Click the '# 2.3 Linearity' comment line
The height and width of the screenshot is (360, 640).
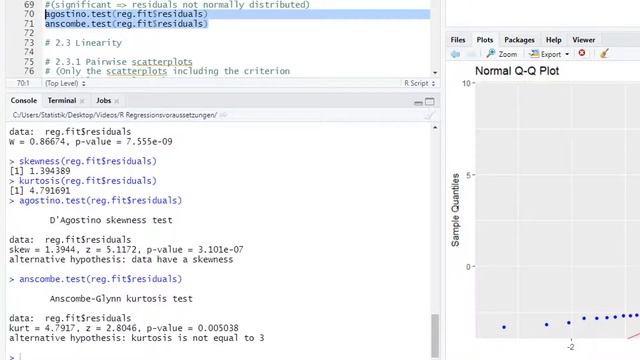(83, 42)
